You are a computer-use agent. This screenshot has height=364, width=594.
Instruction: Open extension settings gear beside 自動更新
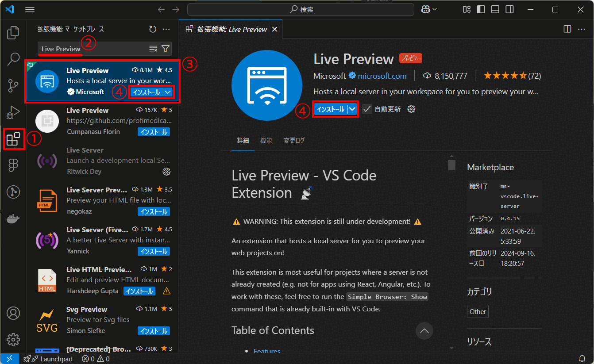coord(411,109)
